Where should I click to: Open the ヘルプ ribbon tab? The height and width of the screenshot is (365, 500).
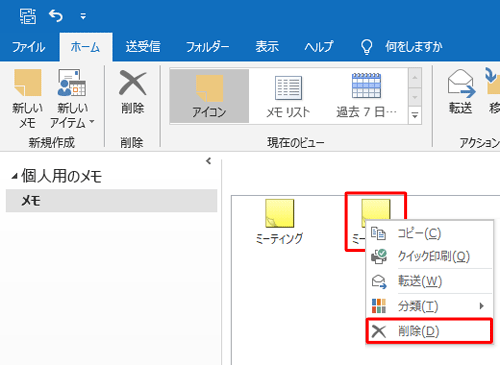coord(319,47)
